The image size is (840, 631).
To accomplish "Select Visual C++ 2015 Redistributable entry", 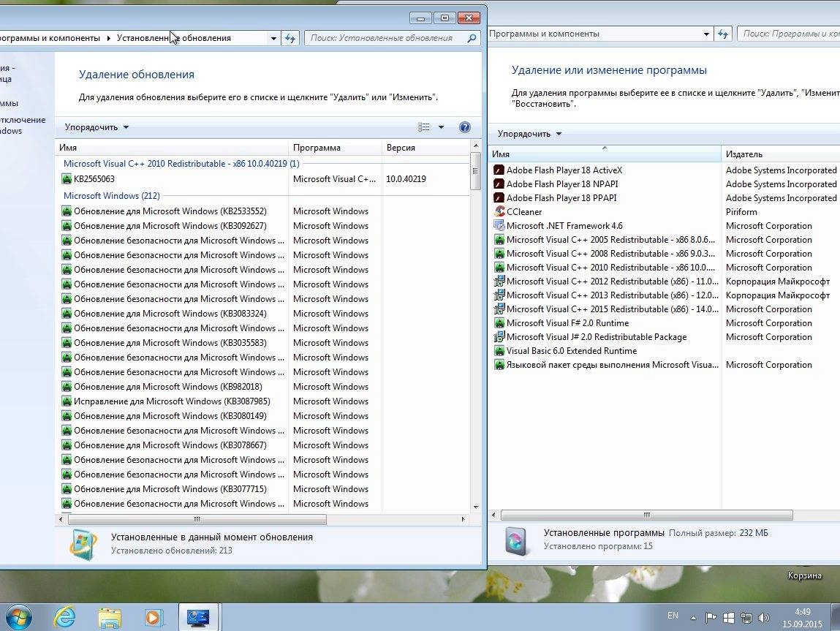I will pyautogui.click(x=613, y=309).
